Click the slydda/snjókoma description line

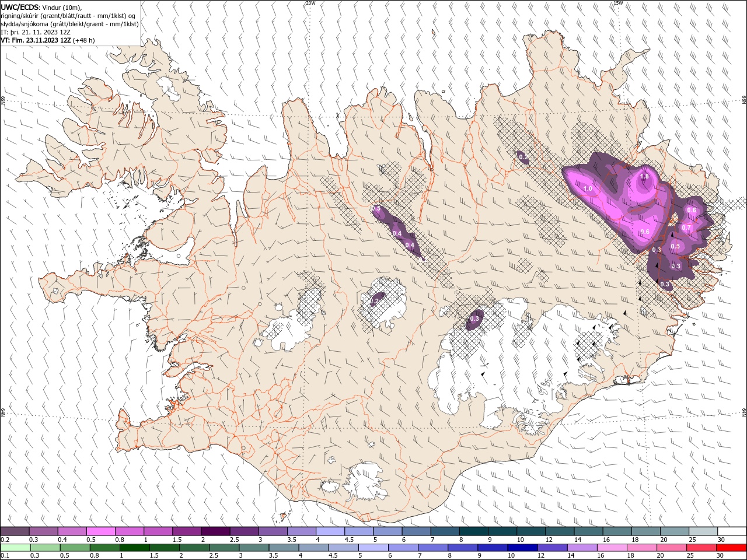(69, 24)
